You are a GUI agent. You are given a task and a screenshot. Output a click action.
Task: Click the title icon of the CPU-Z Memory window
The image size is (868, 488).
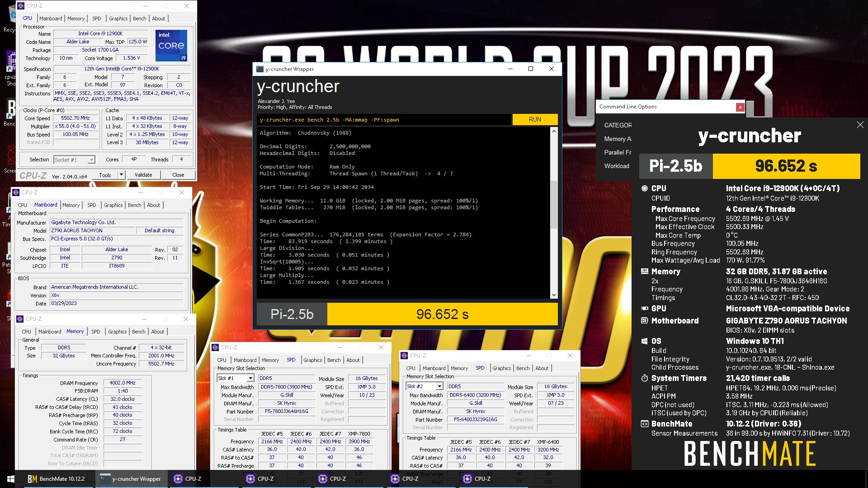(20, 319)
